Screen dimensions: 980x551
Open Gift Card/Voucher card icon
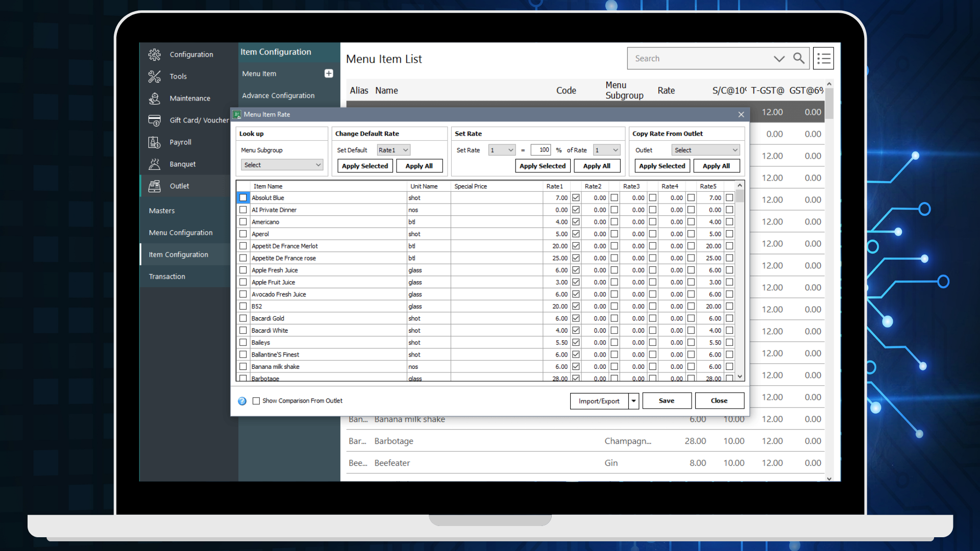coord(155,120)
